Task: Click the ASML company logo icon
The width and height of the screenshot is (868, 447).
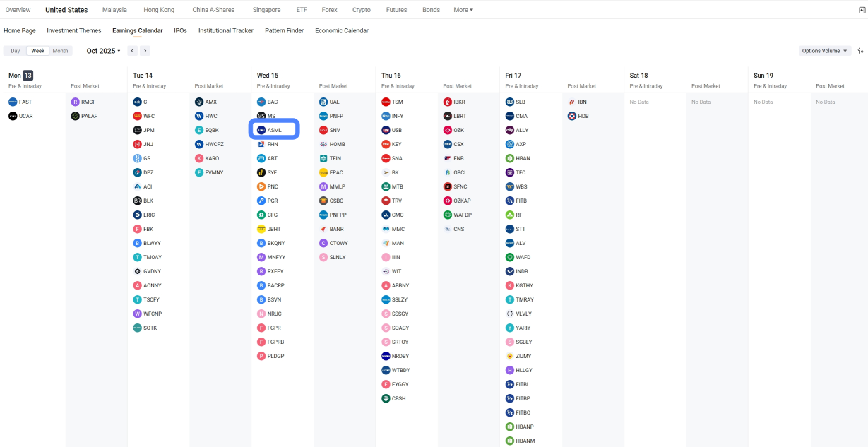Action: (x=261, y=130)
